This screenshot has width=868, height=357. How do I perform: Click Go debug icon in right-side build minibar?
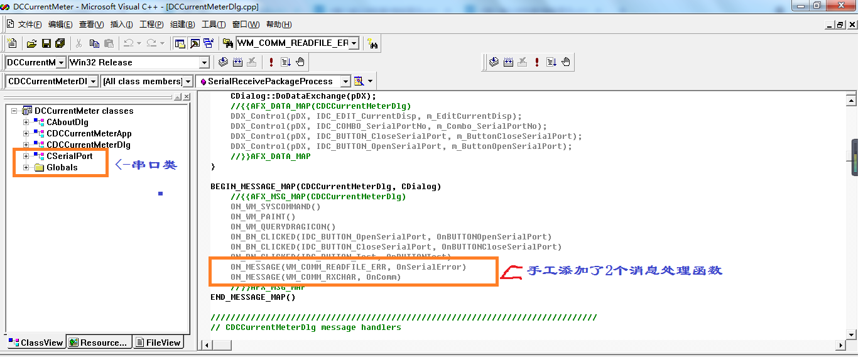(551, 62)
